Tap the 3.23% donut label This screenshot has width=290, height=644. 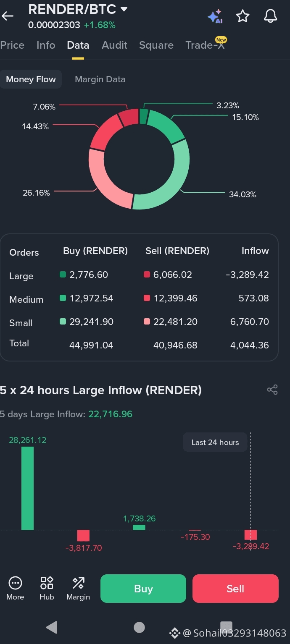point(228,105)
